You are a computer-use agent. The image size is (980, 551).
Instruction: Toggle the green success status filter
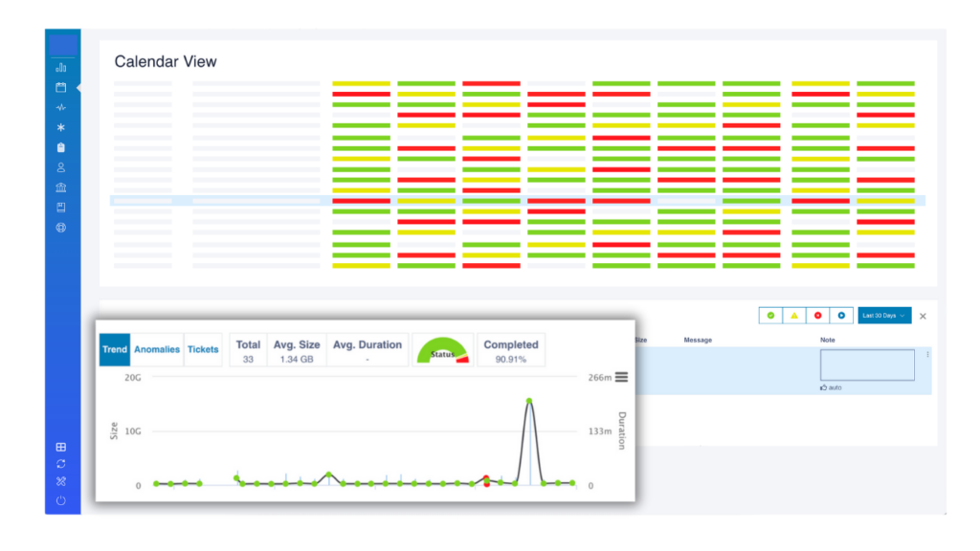coord(770,316)
